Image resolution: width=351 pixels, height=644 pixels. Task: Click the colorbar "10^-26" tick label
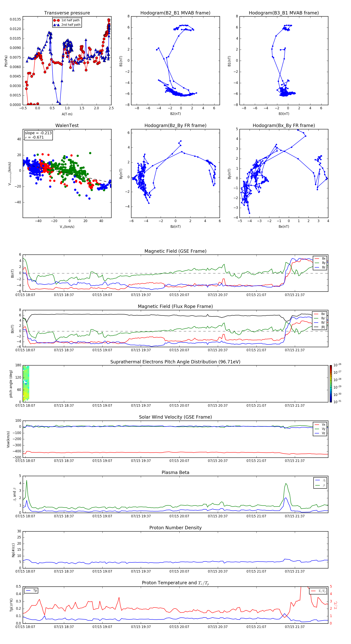[337, 365]
